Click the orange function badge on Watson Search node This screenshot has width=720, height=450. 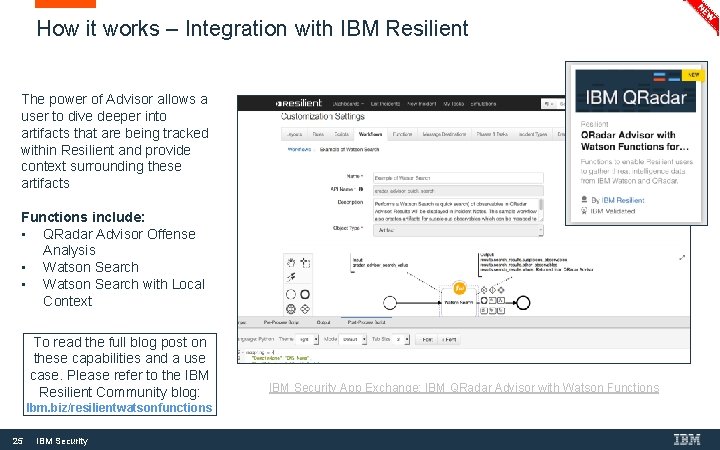459,288
